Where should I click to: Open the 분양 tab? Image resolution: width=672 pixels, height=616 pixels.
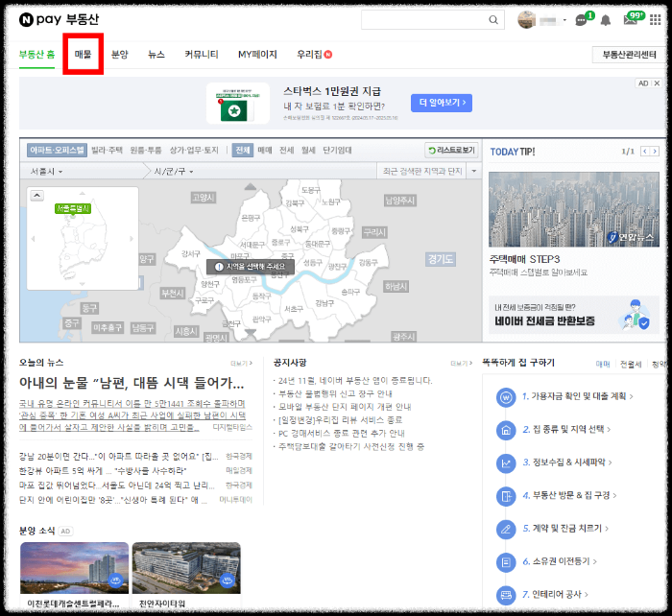click(x=120, y=55)
